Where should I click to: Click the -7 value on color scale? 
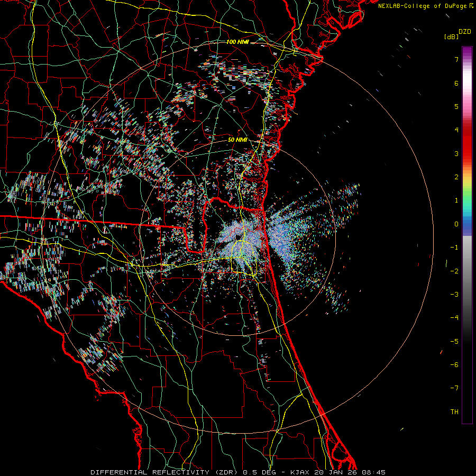point(454,388)
